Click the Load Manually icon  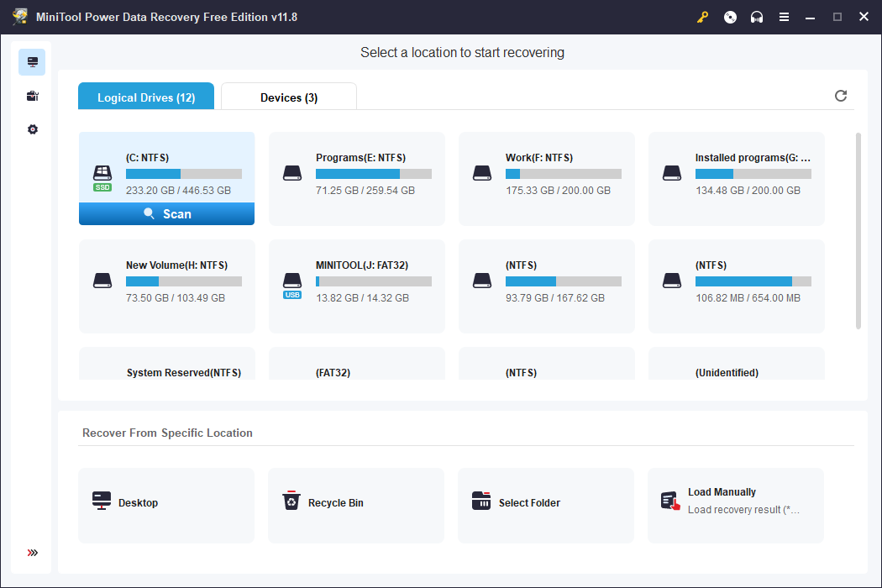pos(670,501)
